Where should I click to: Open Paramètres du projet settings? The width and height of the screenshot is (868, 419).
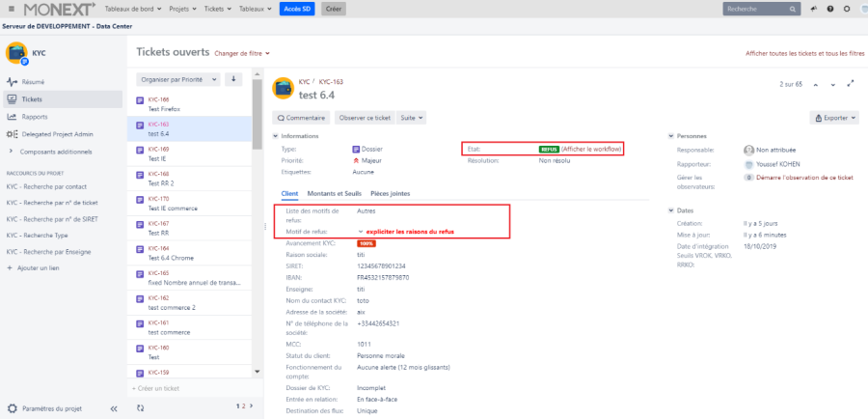pyautogui.click(x=50, y=408)
